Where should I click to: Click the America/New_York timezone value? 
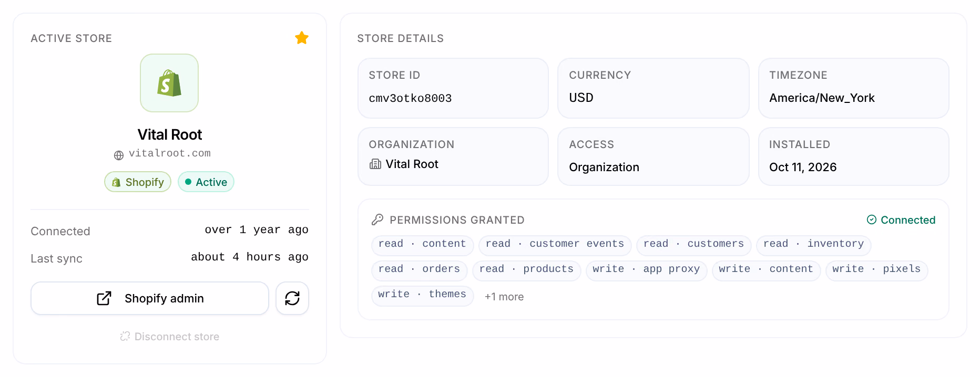[822, 98]
